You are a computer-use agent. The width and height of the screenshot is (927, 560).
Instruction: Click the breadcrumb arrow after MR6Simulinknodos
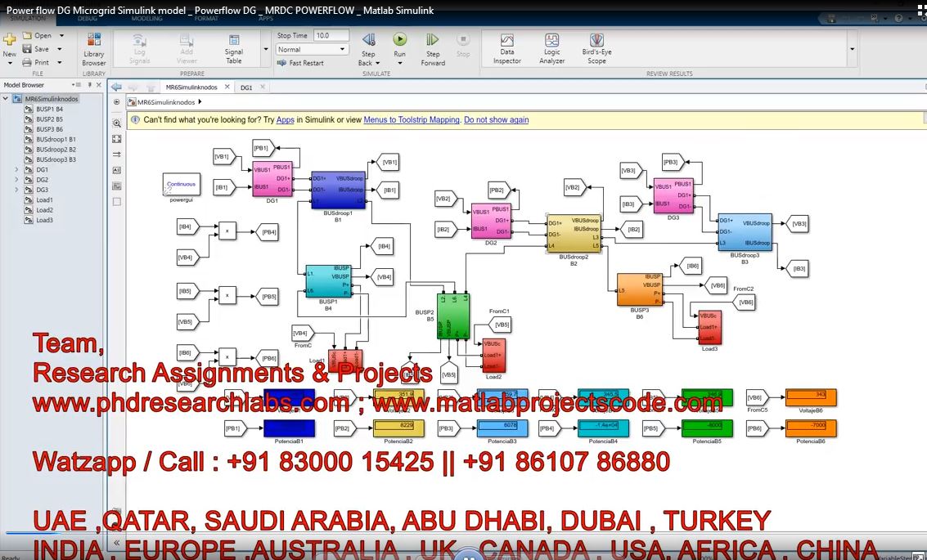pyautogui.click(x=200, y=101)
